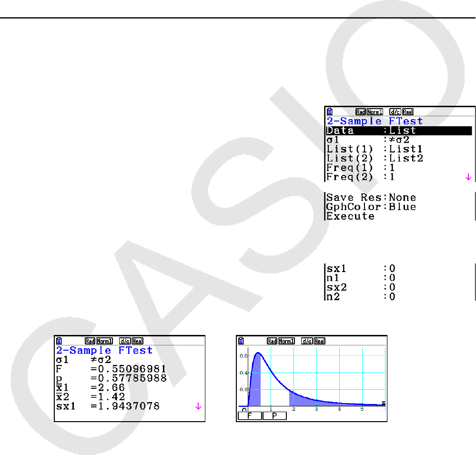The width and height of the screenshot is (476, 455).
Task: Click Real indicator in setup screen status bar
Action: pos(408,112)
